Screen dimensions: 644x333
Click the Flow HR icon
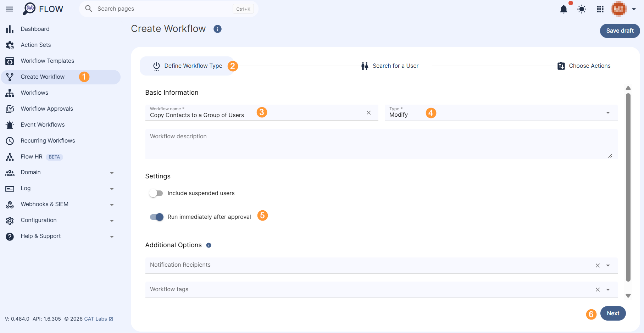pos(10,157)
